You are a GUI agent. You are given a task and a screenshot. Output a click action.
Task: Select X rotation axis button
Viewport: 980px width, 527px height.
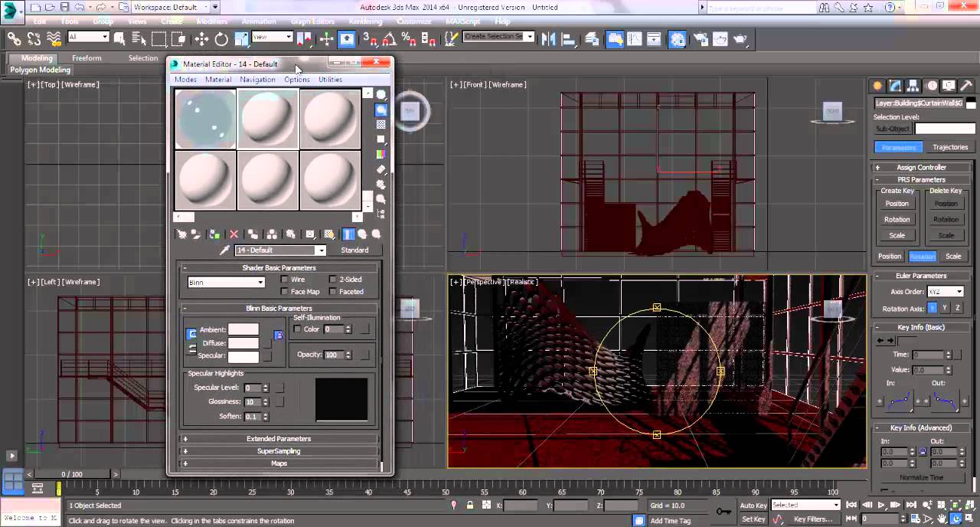coord(932,308)
